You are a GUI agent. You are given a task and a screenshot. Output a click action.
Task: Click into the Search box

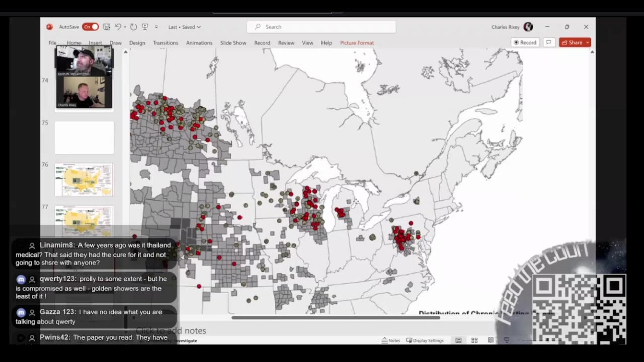(321, 27)
